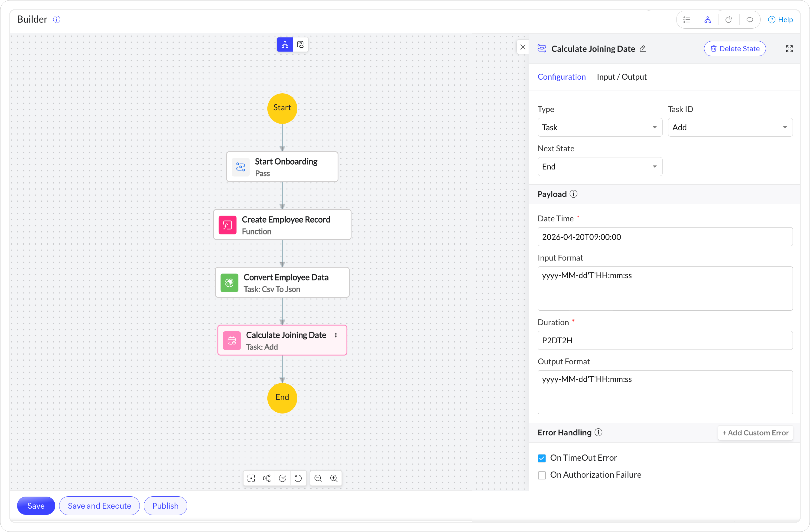
Task: Open three-dot menu on Calculate Joining Date
Action: pyautogui.click(x=336, y=335)
